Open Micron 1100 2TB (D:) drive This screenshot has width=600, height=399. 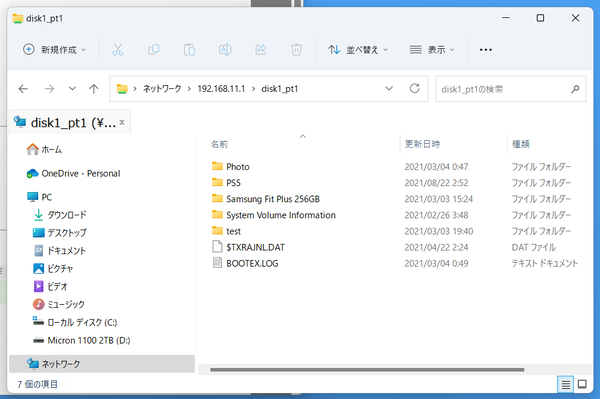coord(82,340)
